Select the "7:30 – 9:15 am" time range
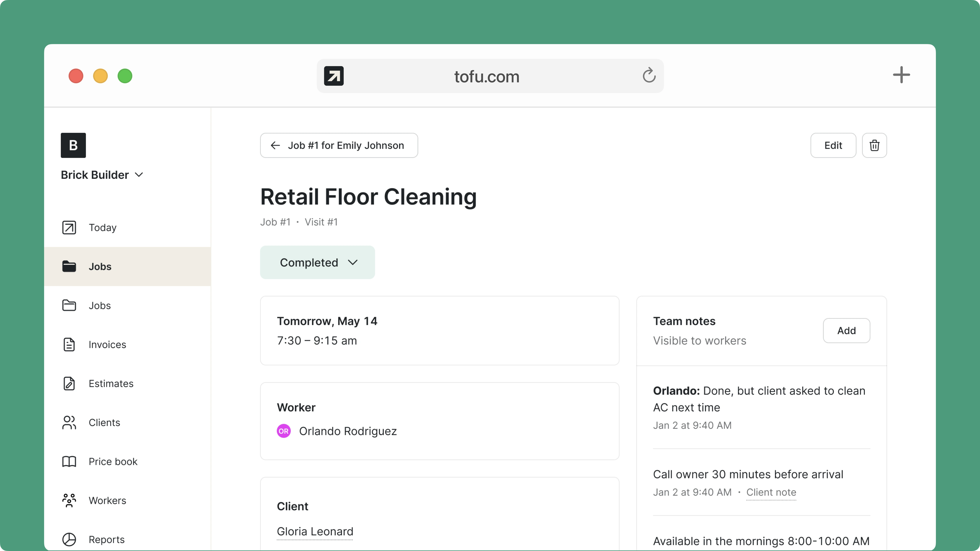The width and height of the screenshot is (980, 551). (317, 341)
